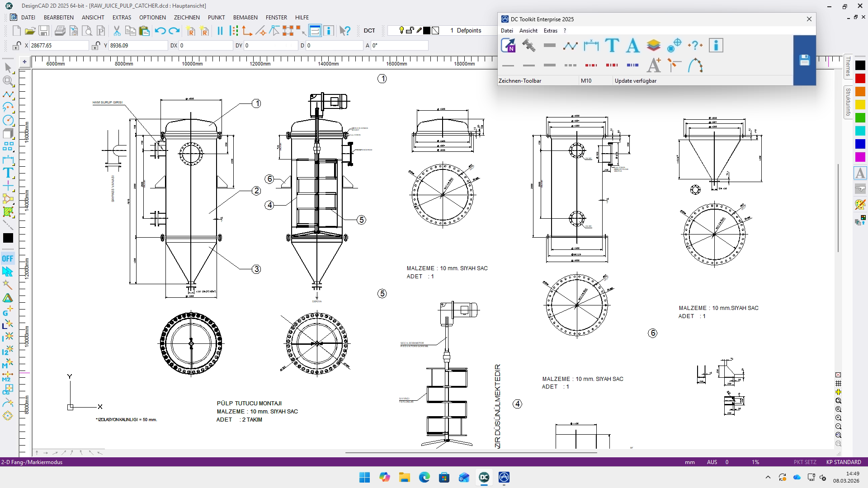Viewport: 868px width, 488px height.
Task: Click the undo arrow in main toolbar
Action: (160, 31)
